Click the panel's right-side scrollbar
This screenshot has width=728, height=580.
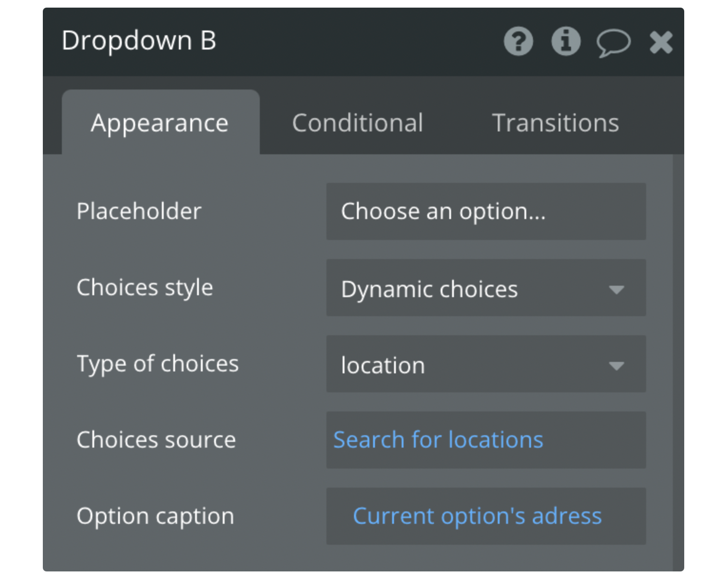pyautogui.click(x=678, y=362)
